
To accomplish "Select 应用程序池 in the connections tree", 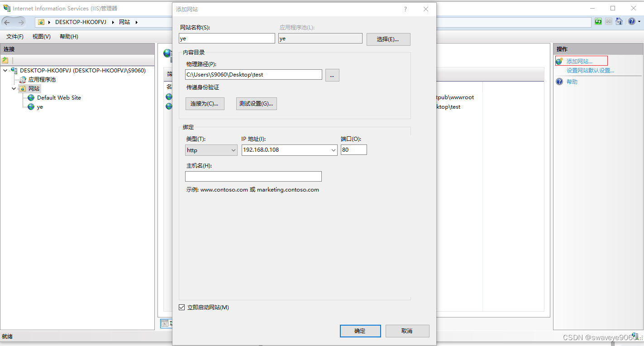I will click(x=42, y=80).
